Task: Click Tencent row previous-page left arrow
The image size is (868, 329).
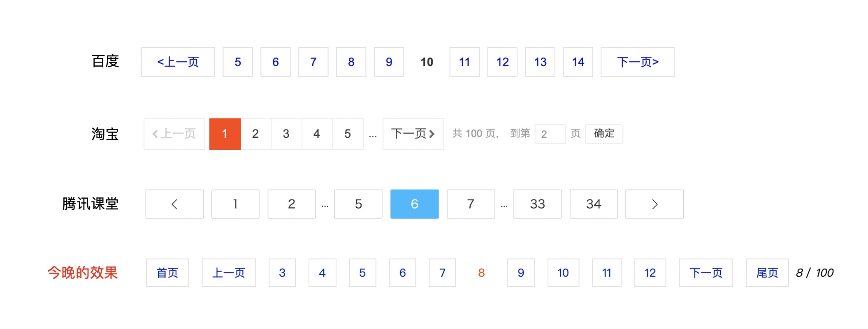Action: (x=174, y=204)
